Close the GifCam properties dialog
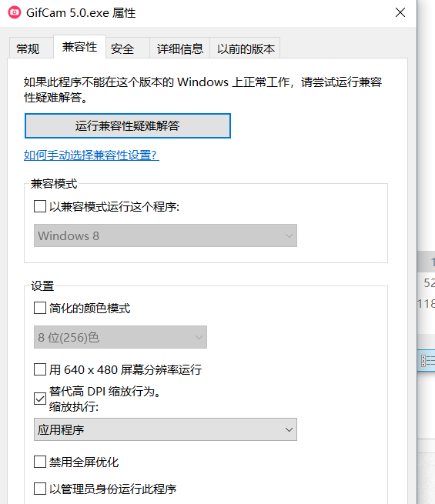The image size is (435, 504). (400, 12)
